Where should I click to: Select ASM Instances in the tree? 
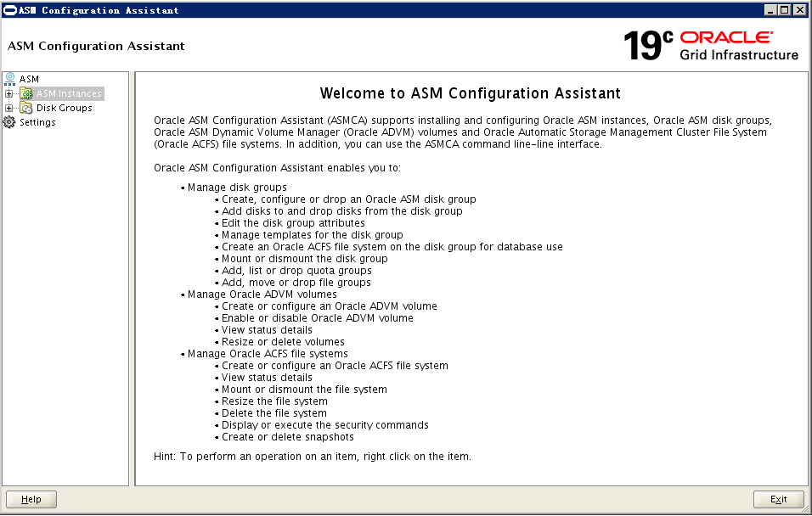point(69,93)
